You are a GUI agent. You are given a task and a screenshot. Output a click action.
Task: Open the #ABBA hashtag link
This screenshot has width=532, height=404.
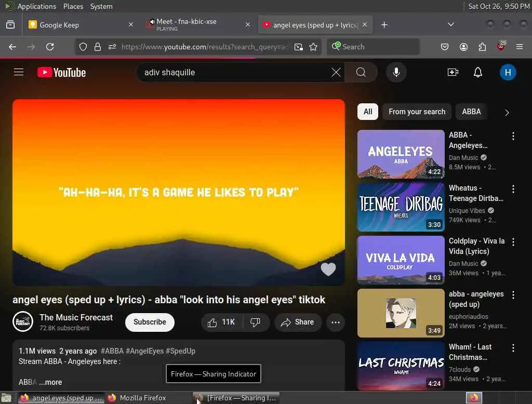click(112, 351)
